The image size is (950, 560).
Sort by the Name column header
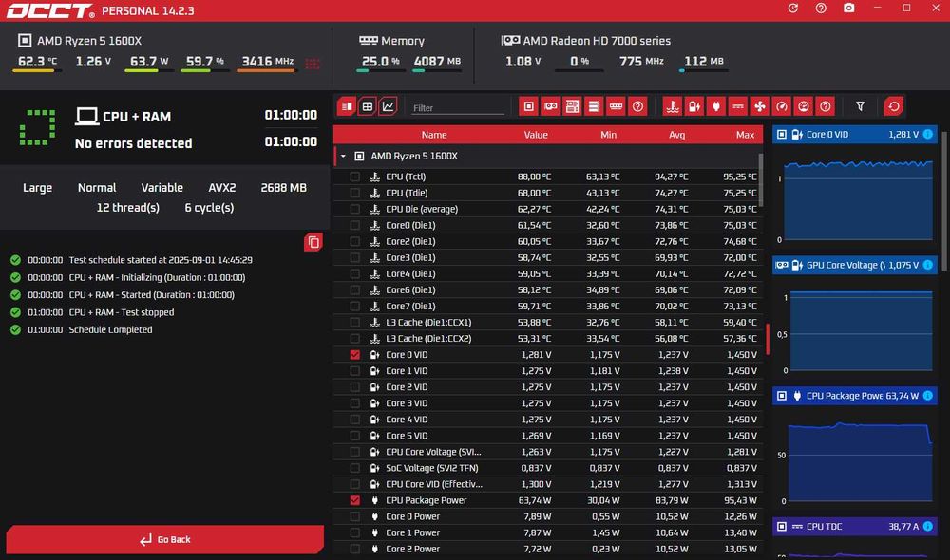pos(434,135)
